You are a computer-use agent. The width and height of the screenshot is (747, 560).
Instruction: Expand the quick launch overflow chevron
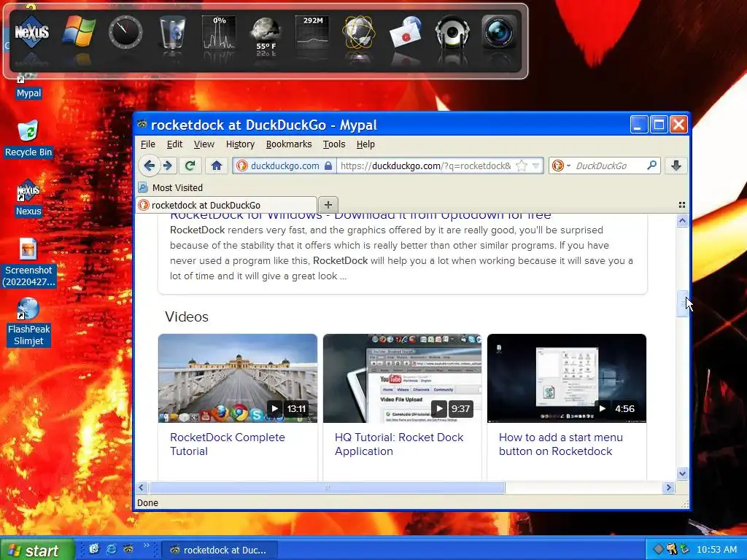coord(146,545)
